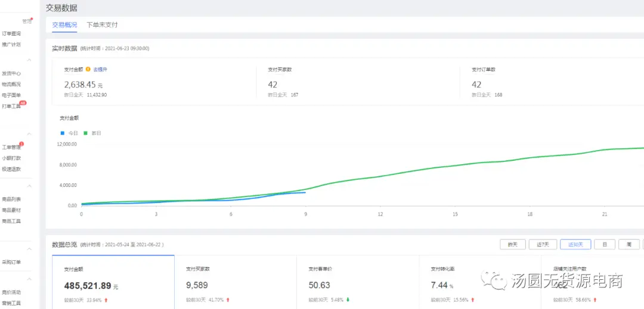644x309 pixels.
Task: Open 小额打款 in the sidebar
Action: pyautogui.click(x=11, y=158)
